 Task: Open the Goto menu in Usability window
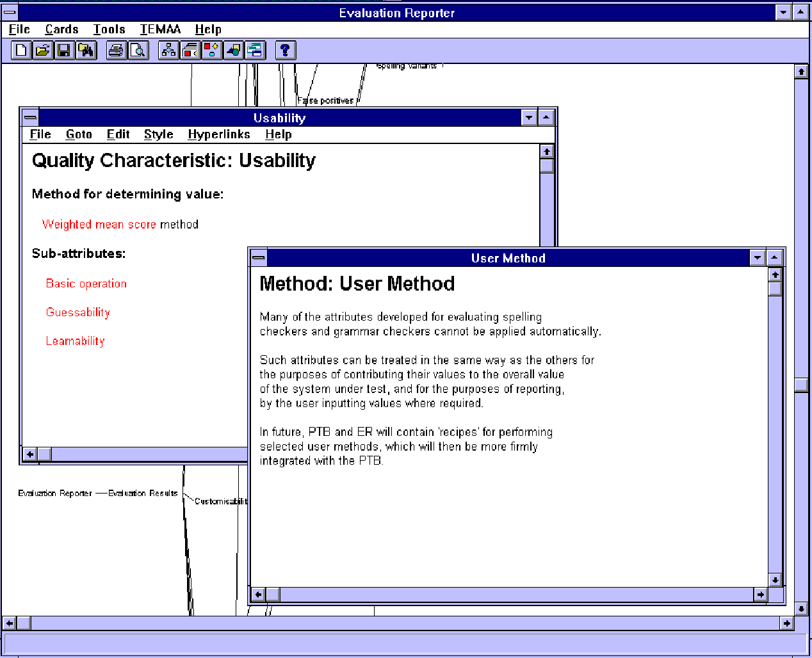pyautogui.click(x=79, y=134)
